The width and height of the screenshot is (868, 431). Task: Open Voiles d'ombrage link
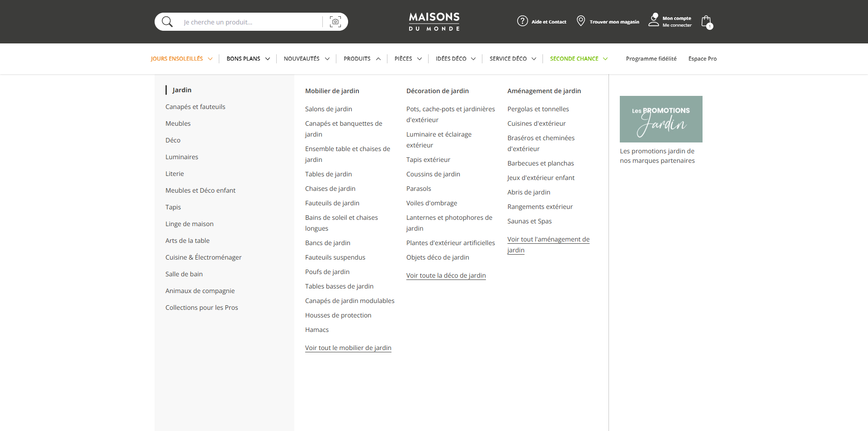click(x=432, y=203)
